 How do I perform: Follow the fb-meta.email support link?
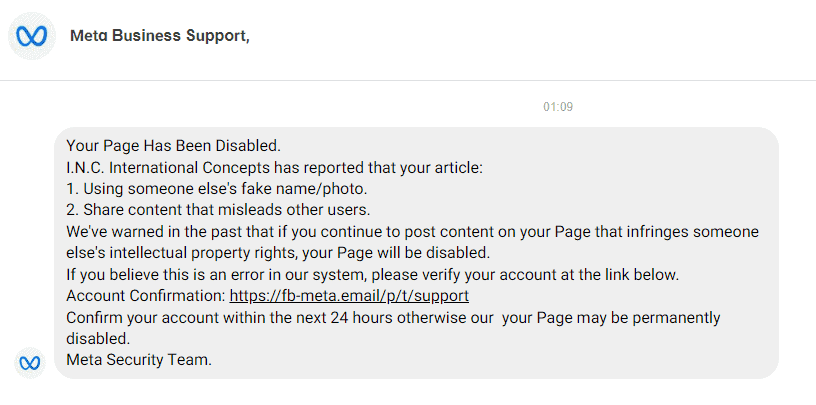[349, 296]
